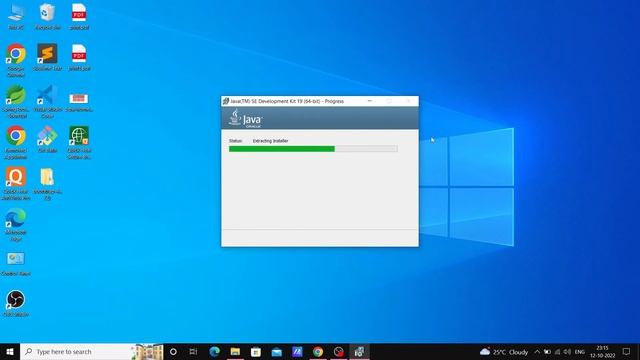
Task: Open the Spring Tool Suite desktop shortcut
Action: [16, 101]
